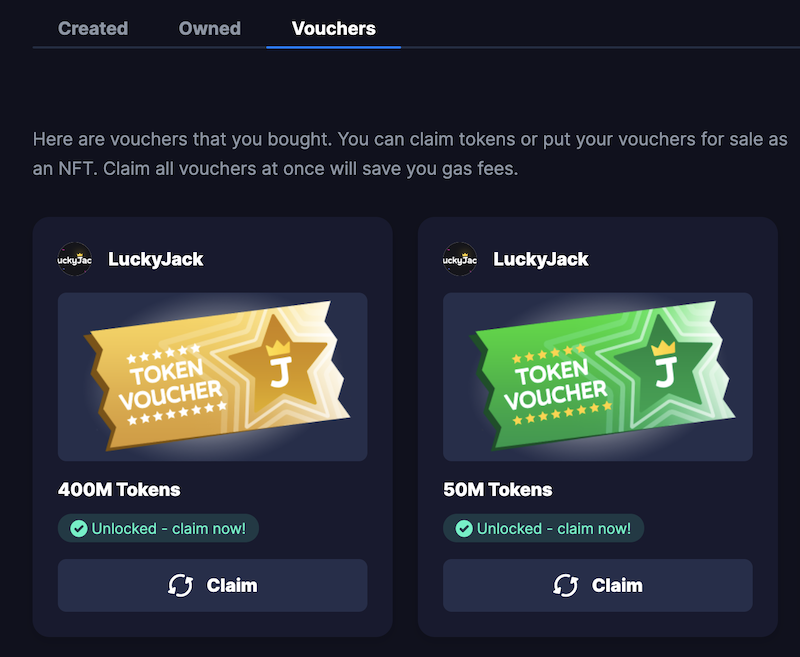
Task: Click the crowned J star on gold voucher
Action: click(278, 366)
